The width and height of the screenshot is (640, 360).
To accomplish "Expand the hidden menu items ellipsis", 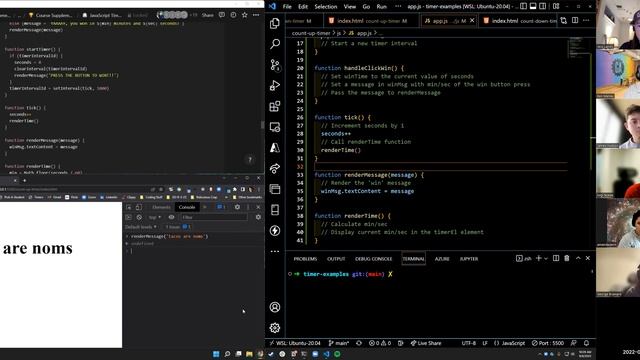I will [398, 7].
